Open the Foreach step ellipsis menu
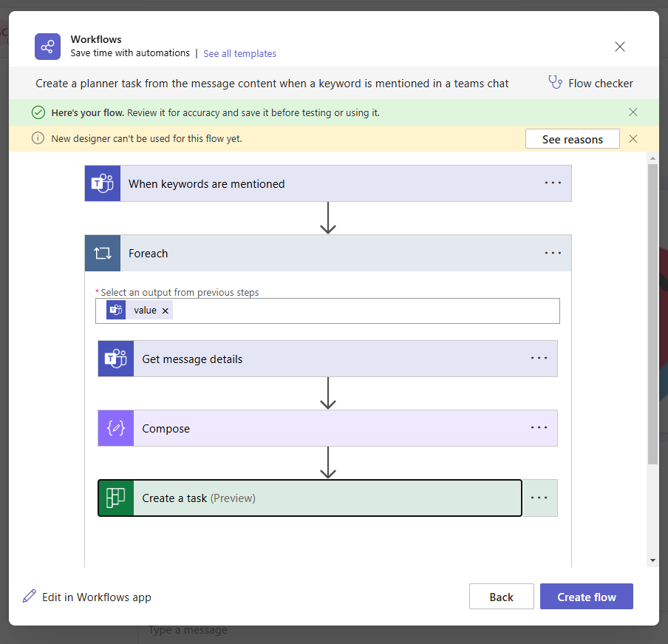The image size is (668, 644). click(x=553, y=253)
